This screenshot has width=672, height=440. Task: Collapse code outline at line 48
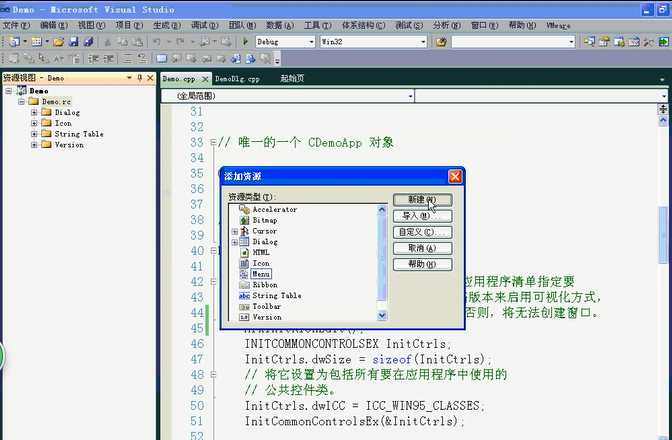[213, 374]
